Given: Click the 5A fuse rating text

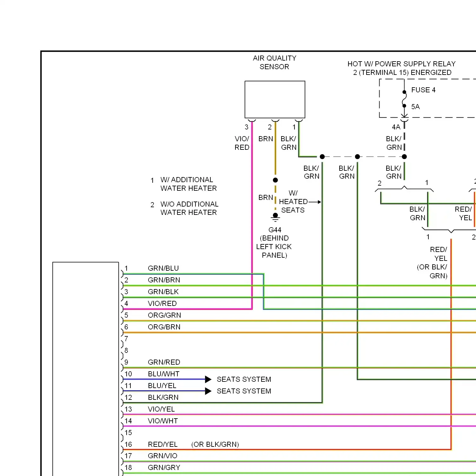Looking at the screenshot, I should point(415,107).
